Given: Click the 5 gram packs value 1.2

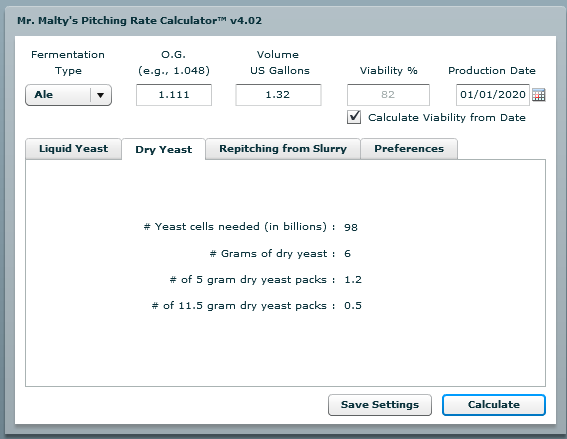Looking at the screenshot, I should coord(353,280).
